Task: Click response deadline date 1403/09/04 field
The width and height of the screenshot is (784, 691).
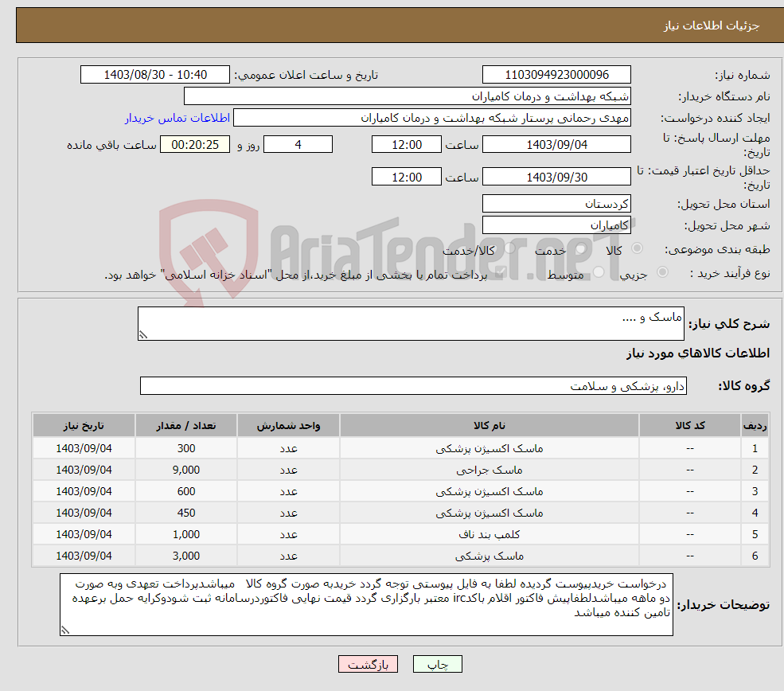Action: 556,145
